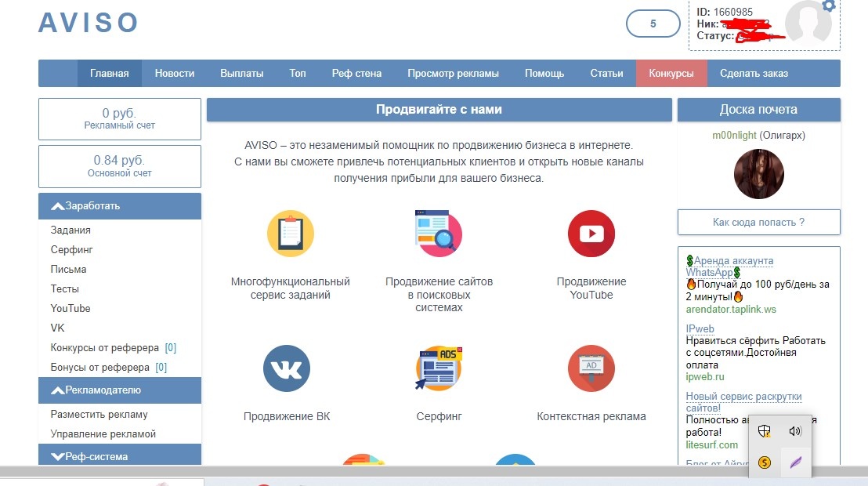Click the Контекстная реклама caption
The image size is (868, 486).
591,417
